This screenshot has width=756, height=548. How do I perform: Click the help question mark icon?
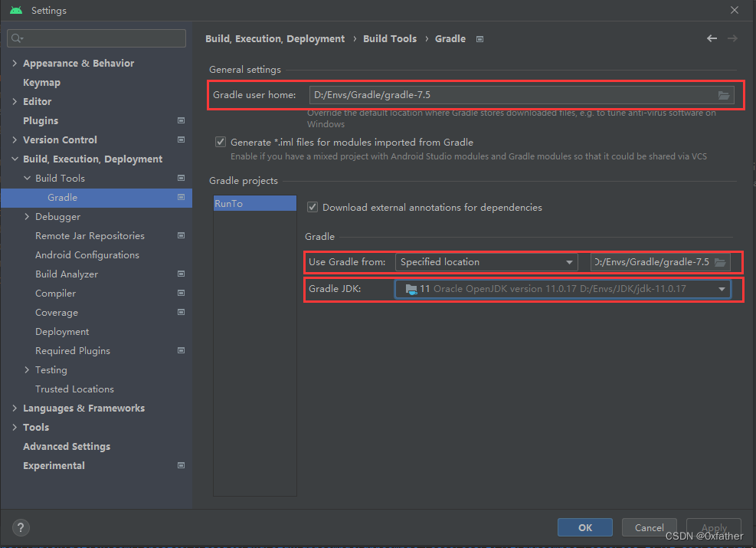(x=21, y=527)
